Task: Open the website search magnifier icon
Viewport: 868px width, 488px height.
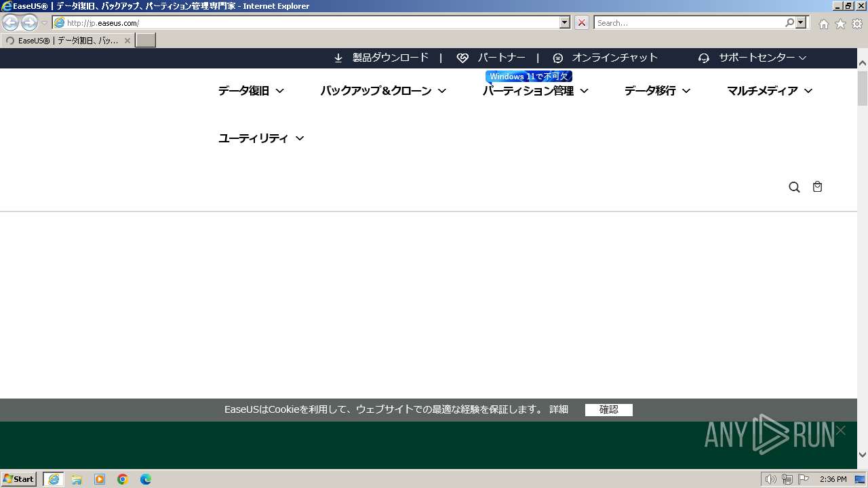Action: (795, 187)
